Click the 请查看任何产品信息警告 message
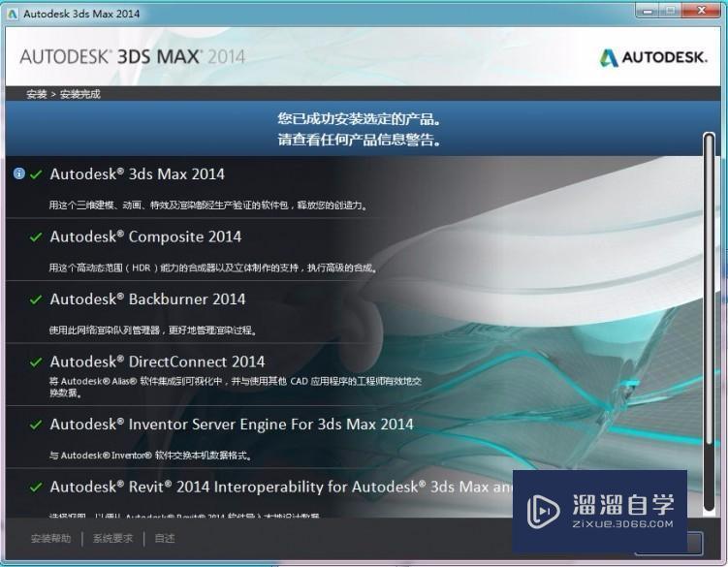The image size is (728, 567). (x=359, y=140)
